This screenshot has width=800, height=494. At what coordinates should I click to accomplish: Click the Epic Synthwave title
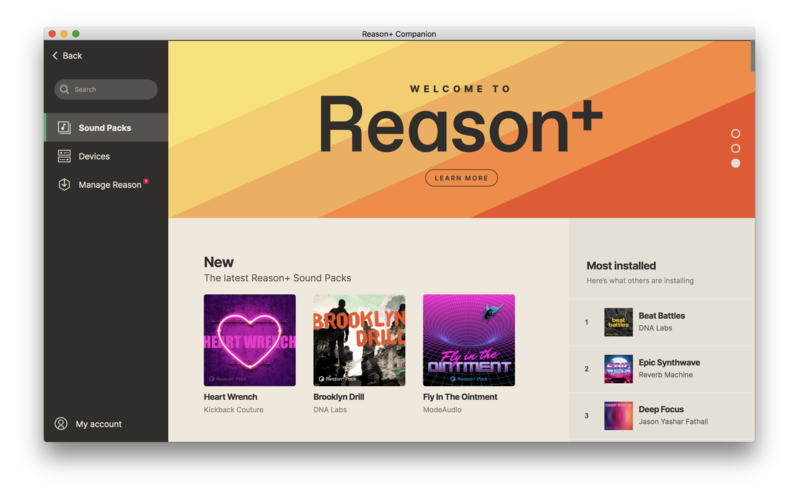(669, 363)
